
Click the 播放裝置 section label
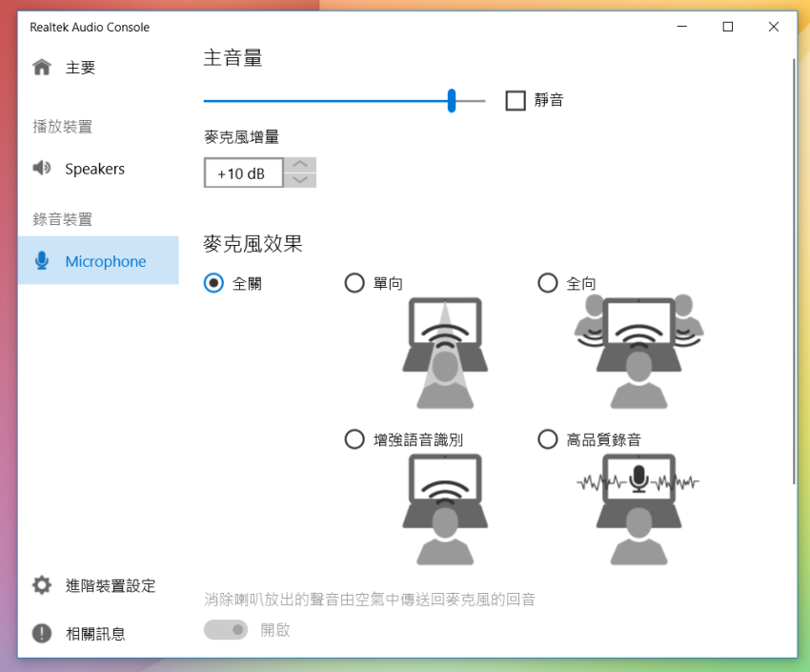click(x=63, y=127)
